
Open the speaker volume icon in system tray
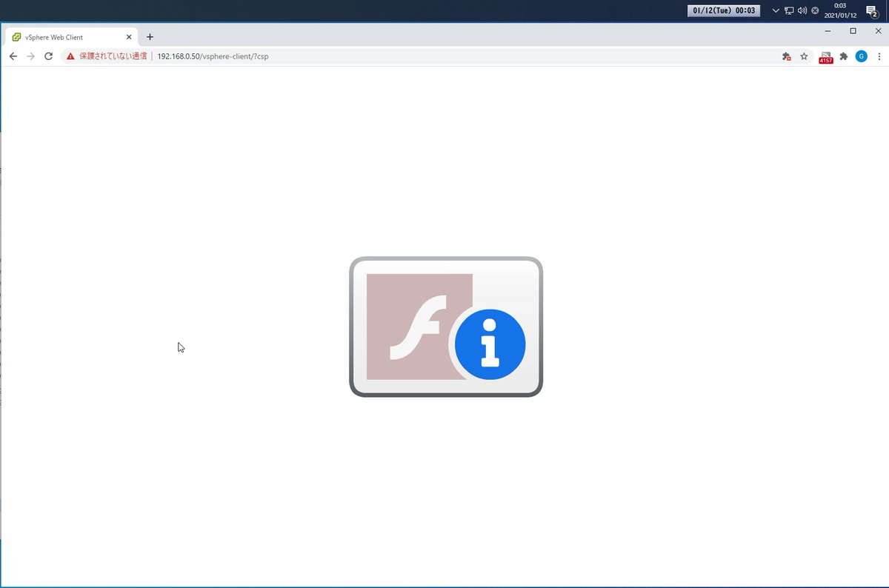point(802,10)
